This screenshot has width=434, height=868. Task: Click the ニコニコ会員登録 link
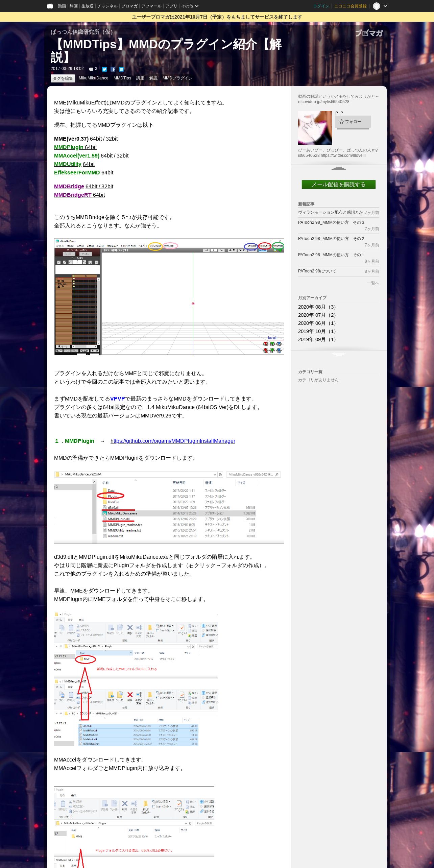coord(351,6)
